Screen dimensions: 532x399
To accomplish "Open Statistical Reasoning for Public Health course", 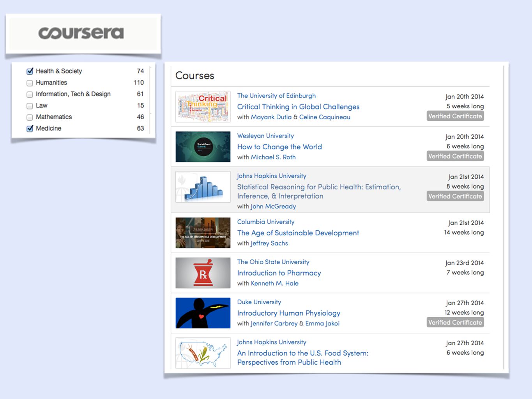I will [319, 191].
